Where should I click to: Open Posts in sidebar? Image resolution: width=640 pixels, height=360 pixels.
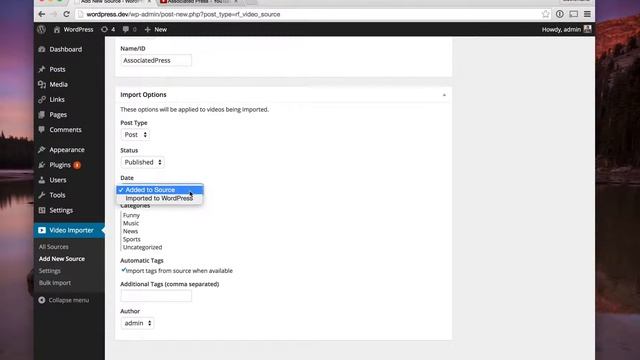[x=57, y=69]
